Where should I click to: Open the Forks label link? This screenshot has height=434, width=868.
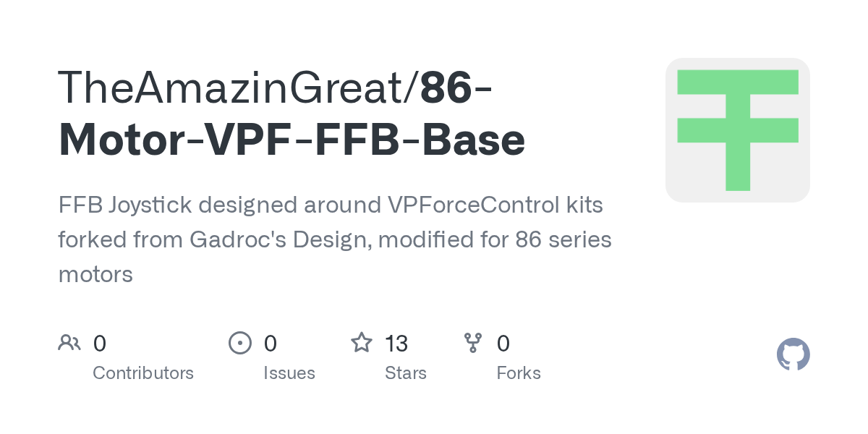(x=519, y=373)
